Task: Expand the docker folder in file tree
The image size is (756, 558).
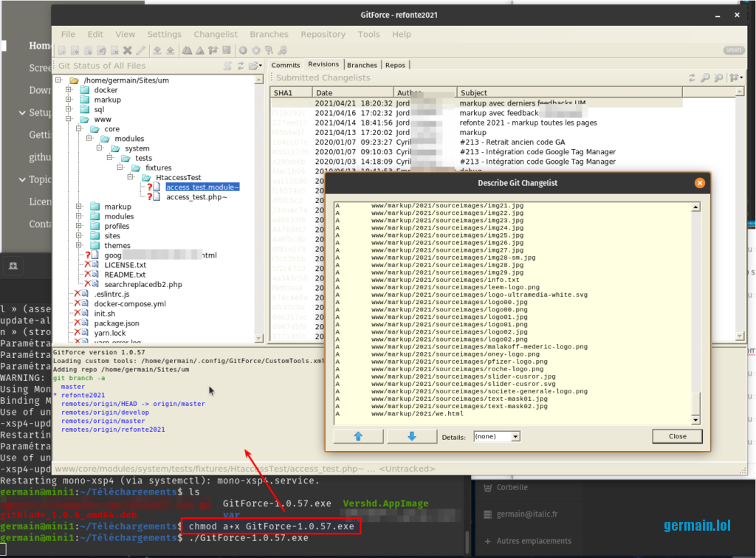Action: point(69,90)
